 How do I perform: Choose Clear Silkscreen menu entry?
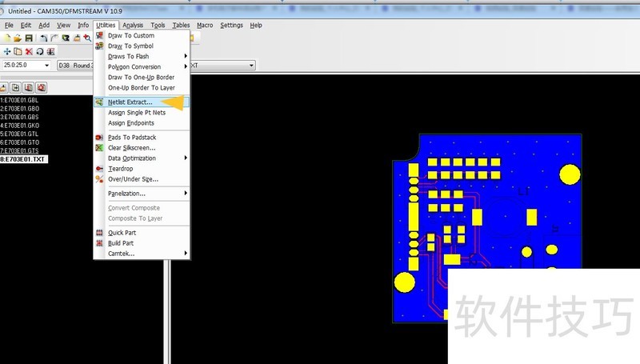coord(131,148)
